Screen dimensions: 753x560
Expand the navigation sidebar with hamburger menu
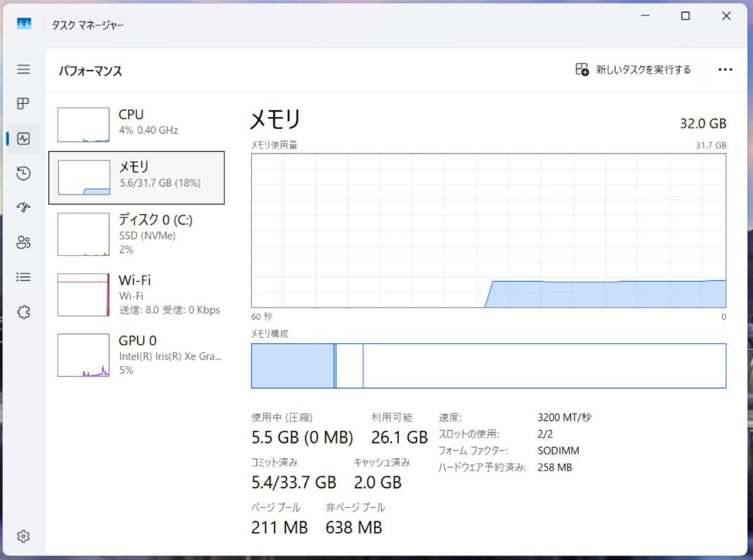(23, 69)
